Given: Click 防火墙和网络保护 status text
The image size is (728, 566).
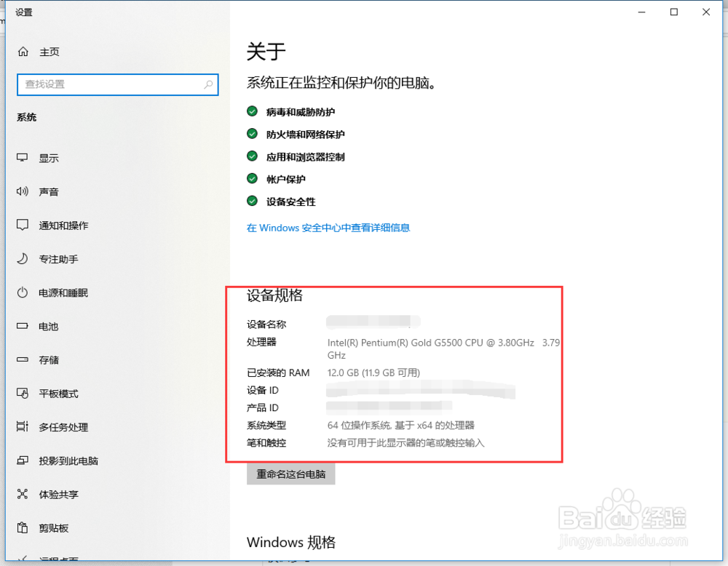Looking at the screenshot, I should tap(306, 135).
